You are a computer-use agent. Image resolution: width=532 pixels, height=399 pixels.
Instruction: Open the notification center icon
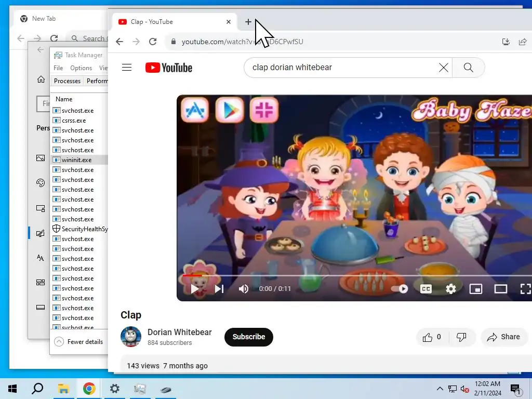point(516,389)
